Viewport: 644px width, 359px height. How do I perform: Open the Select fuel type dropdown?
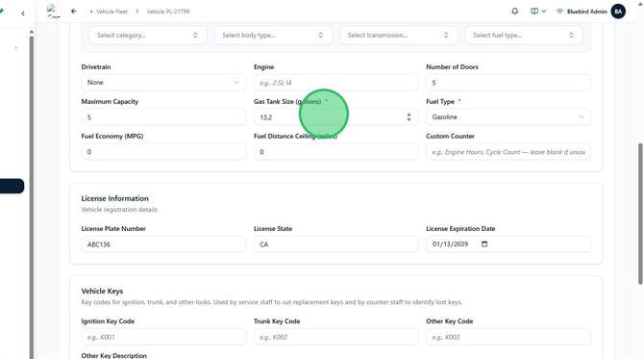pos(524,36)
